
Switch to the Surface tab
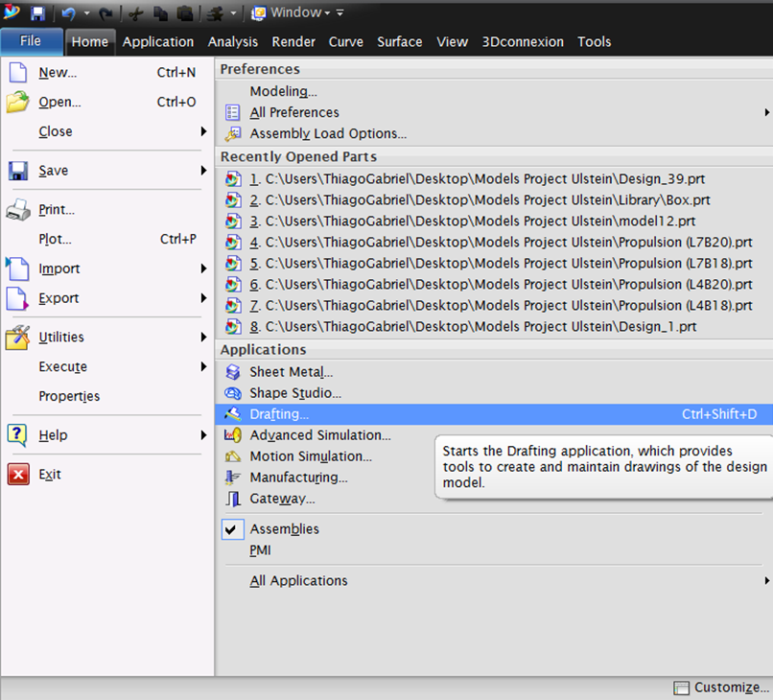[399, 42]
